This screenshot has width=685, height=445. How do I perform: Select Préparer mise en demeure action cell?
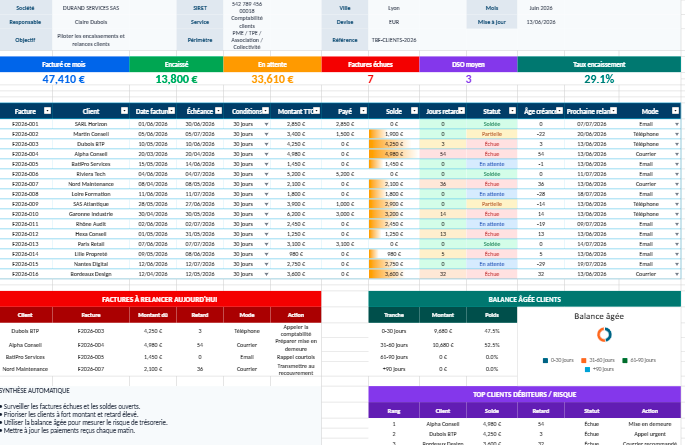[296, 345]
